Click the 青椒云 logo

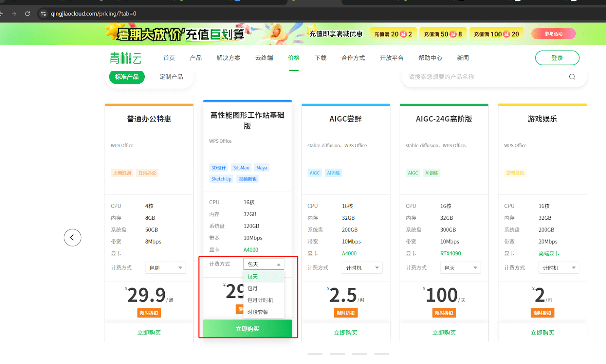(x=126, y=58)
